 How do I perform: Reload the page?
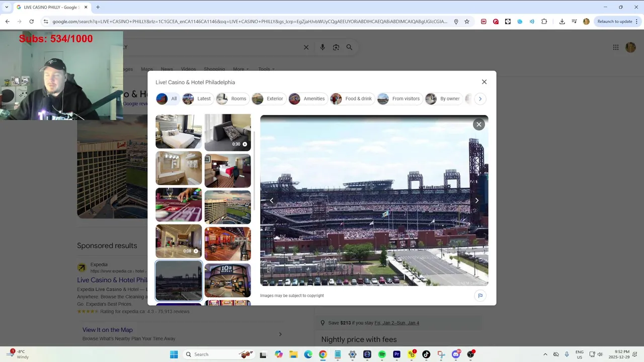[31, 22]
